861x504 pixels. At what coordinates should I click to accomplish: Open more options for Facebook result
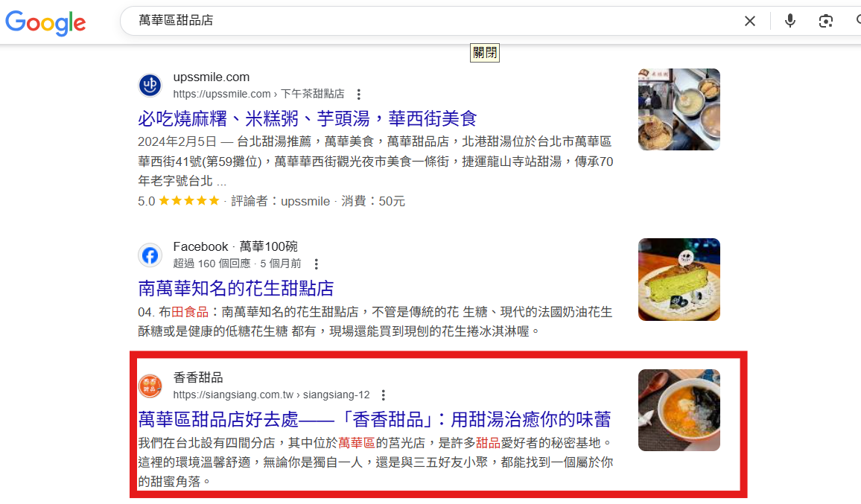[x=317, y=264]
